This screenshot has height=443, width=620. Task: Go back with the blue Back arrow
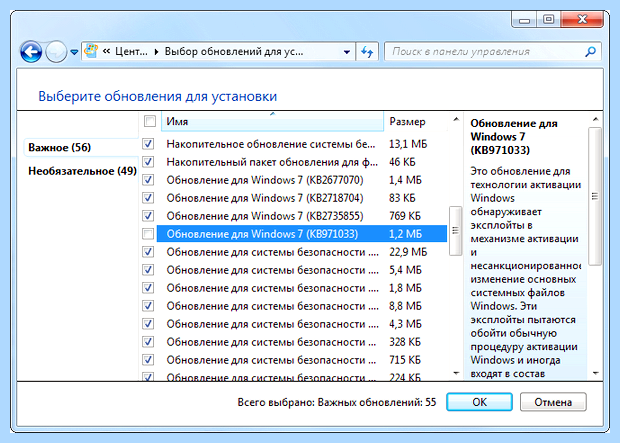click(x=31, y=51)
